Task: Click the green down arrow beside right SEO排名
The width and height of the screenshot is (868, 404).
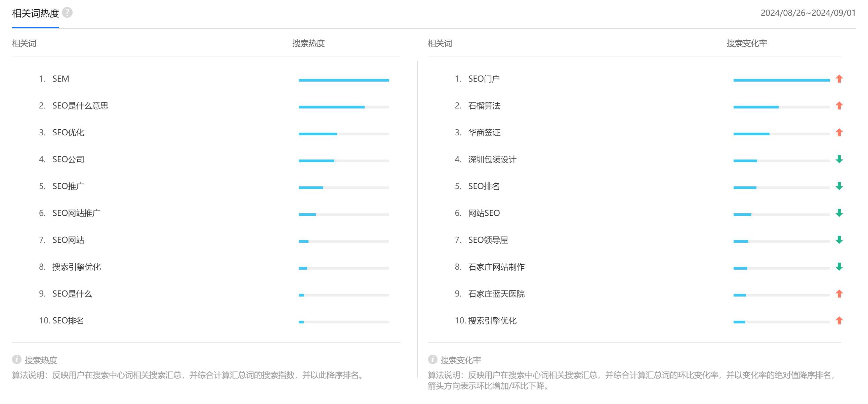Action: (839, 186)
